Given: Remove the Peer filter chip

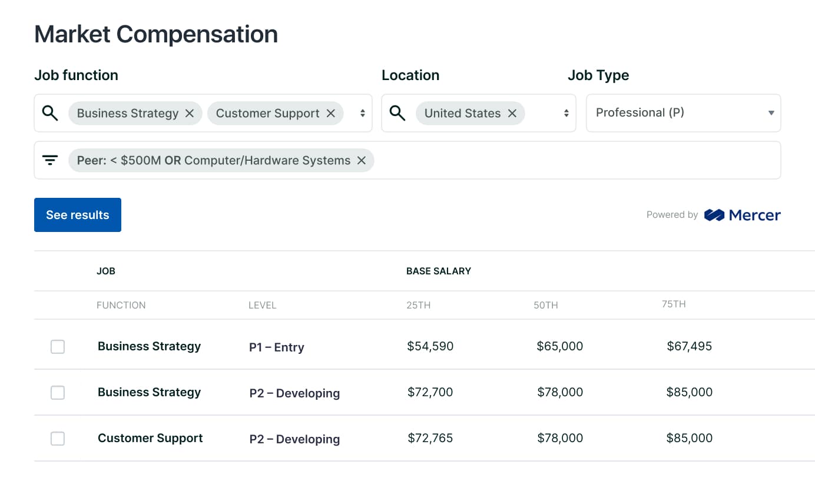Looking at the screenshot, I should tap(362, 160).
